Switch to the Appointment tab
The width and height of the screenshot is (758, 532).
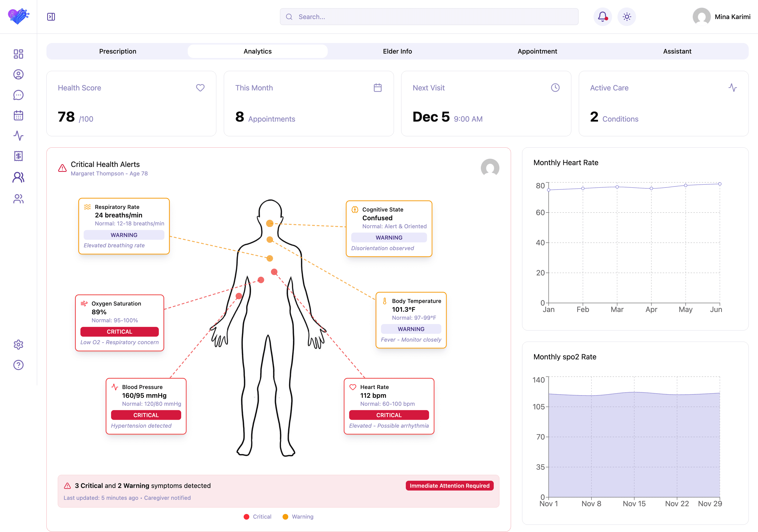tap(538, 51)
